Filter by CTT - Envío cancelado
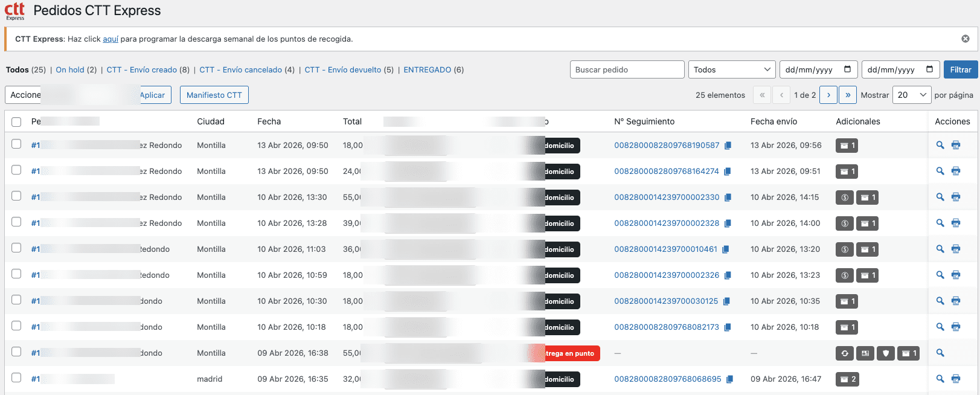This screenshot has height=395, width=980. coord(241,69)
